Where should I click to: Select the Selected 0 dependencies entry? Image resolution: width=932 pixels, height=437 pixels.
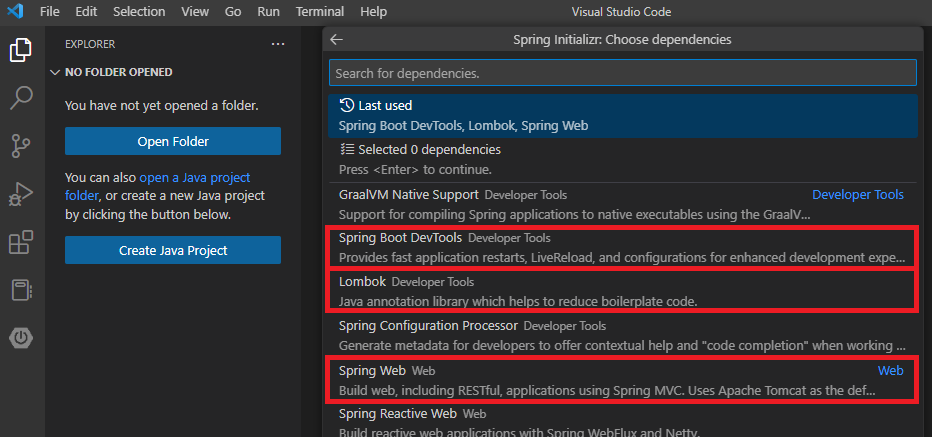click(622, 159)
